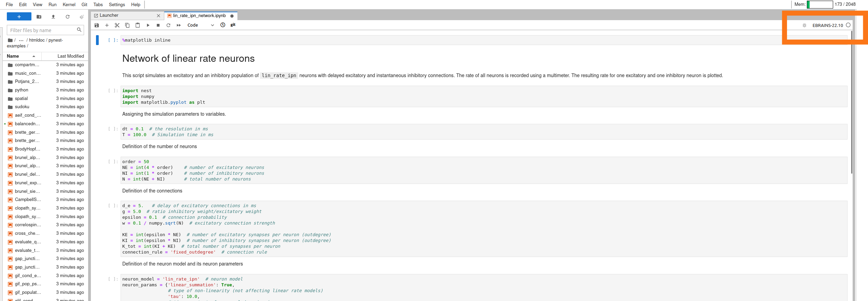Image resolution: width=868 pixels, height=301 pixels.
Task: Select the balancedn… notebook file
Action: (x=45, y=124)
